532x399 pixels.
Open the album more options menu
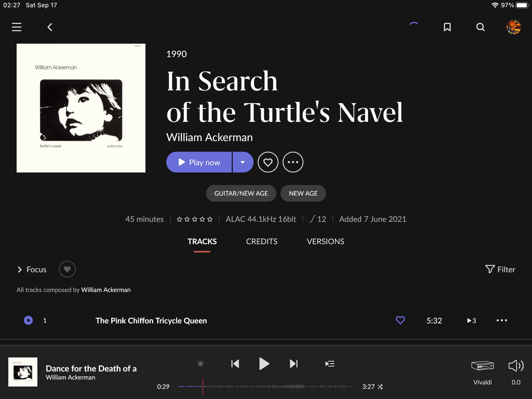point(293,162)
